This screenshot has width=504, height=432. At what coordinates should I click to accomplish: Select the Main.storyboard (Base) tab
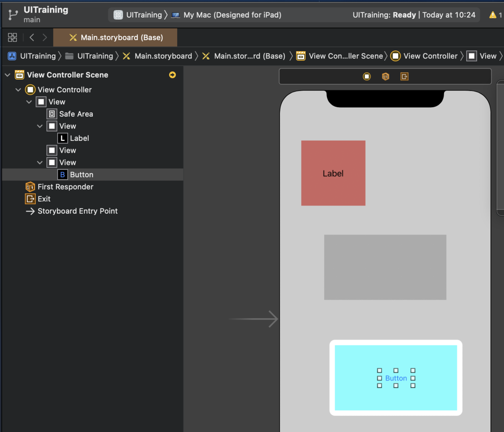pos(115,37)
